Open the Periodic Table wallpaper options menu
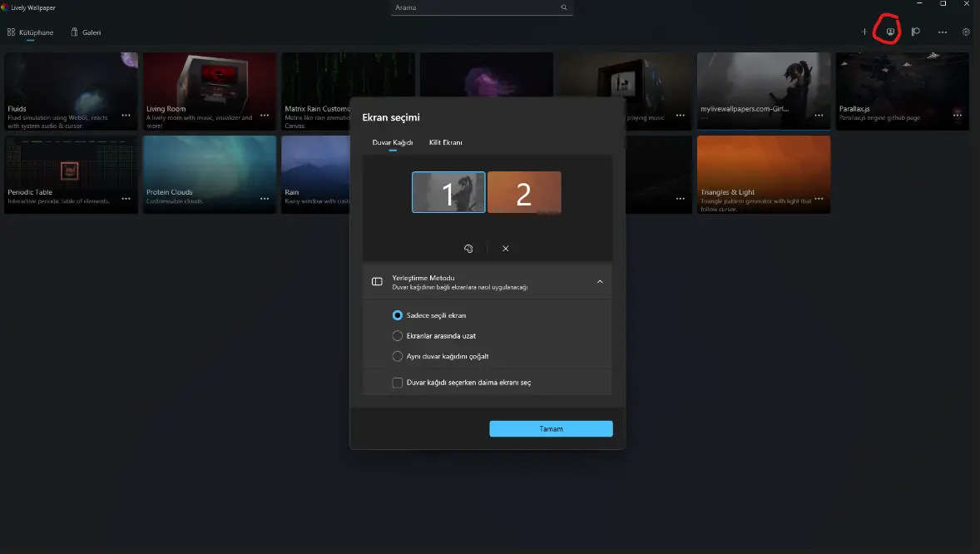This screenshot has width=980, height=554. tap(126, 199)
